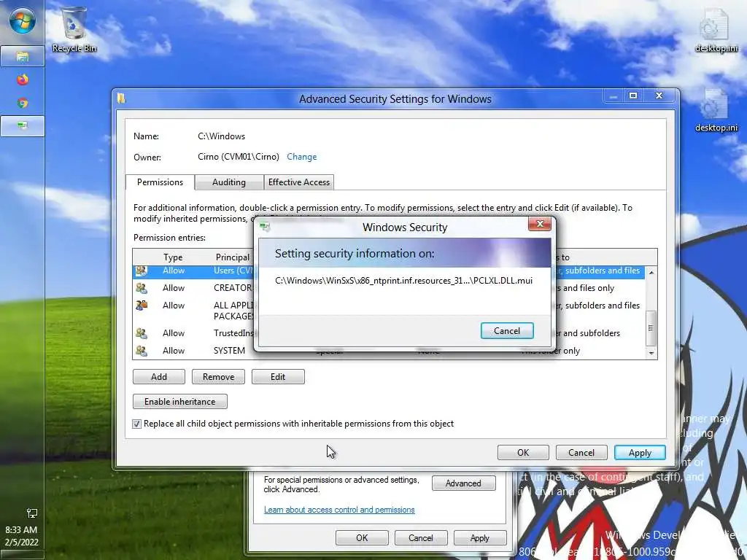Image resolution: width=747 pixels, height=560 pixels.
Task: Launch Firefox from the taskbar
Action: click(x=23, y=79)
